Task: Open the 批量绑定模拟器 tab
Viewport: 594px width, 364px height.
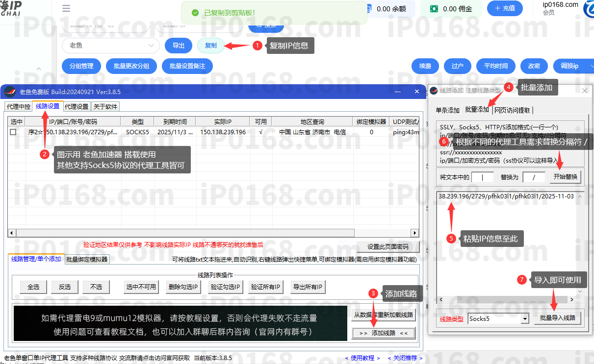Action: 86,260
